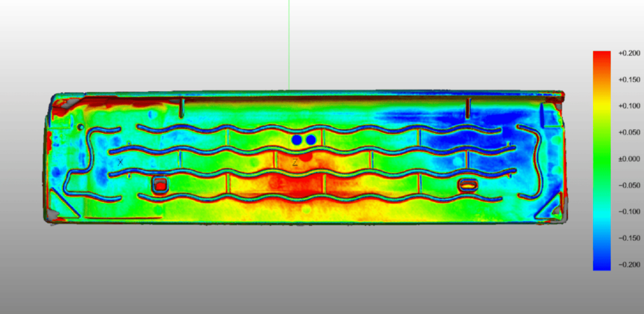This screenshot has height=314, width=644.
Task: Click the -0.050 scale value
Action: [x=630, y=186]
